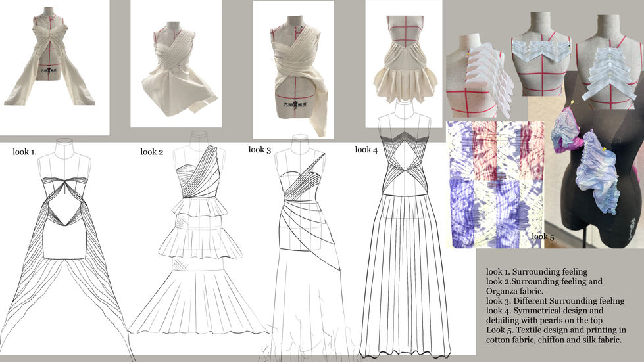644x362 pixels.
Task: Click the look 1 dress sketch
Action: (66, 250)
